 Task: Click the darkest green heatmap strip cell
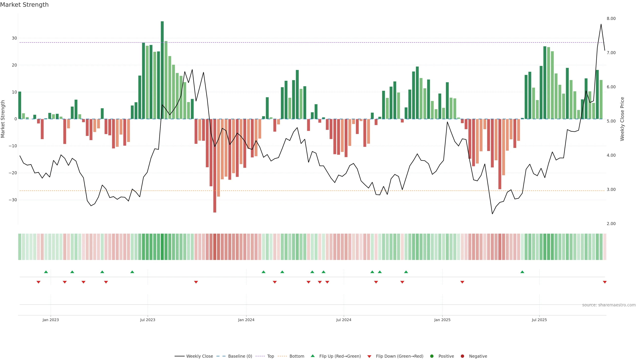tap(162, 247)
